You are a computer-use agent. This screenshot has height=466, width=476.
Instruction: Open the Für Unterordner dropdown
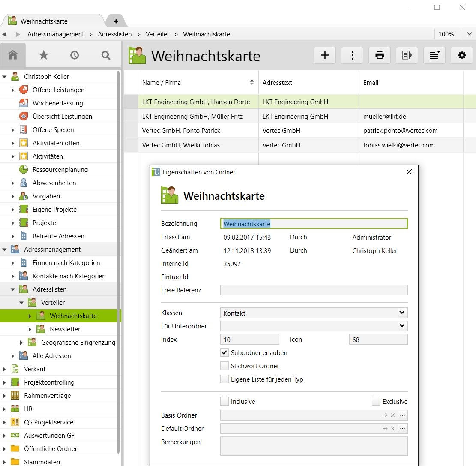[x=402, y=326]
